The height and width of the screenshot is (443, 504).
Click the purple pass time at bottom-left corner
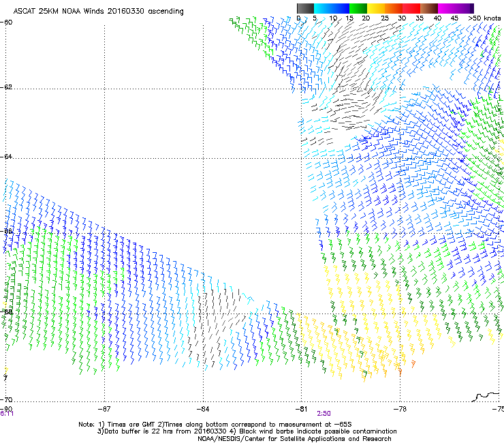pos(7,414)
